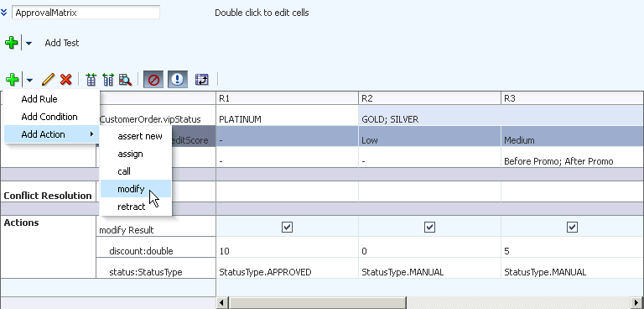
Task: Click the StatusType.APPROVED cell
Action: pyautogui.click(x=287, y=268)
